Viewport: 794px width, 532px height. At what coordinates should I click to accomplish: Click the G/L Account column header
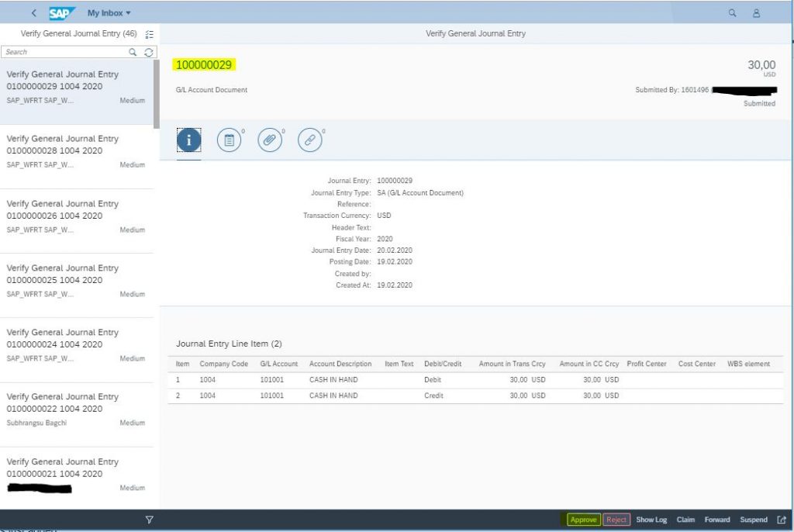(279, 364)
